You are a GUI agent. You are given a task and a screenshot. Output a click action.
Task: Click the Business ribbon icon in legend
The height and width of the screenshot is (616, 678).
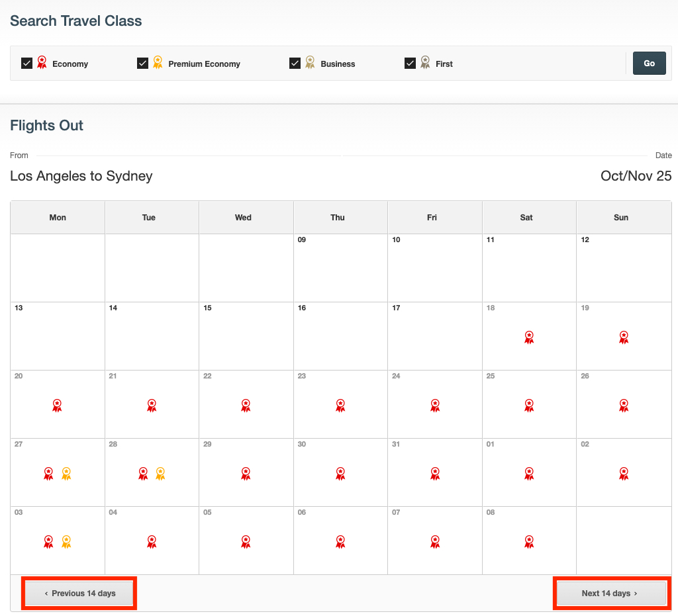[x=310, y=62]
